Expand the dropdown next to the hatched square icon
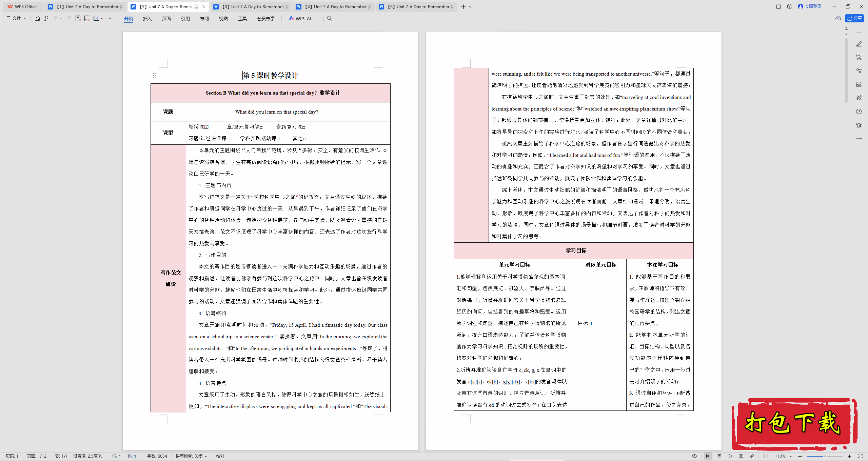Screen dimensions: 868x461 [x=102, y=18]
